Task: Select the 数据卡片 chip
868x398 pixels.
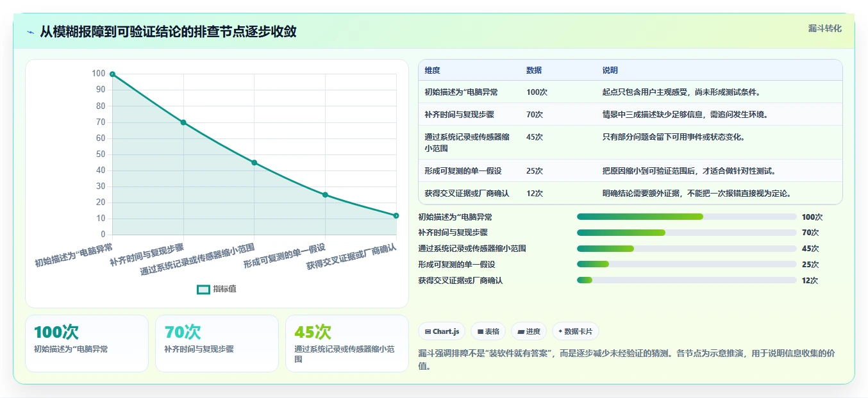Action: (576, 331)
